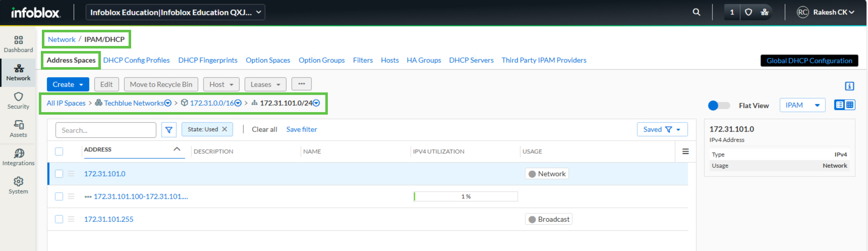This screenshot has height=251, width=868.
Task: Click row handle for 172.31.101.255
Action: point(71,219)
